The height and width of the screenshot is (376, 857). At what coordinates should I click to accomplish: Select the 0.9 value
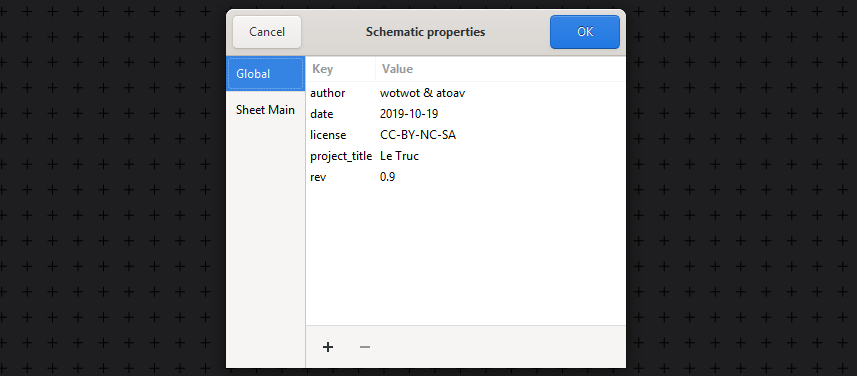[x=388, y=177]
